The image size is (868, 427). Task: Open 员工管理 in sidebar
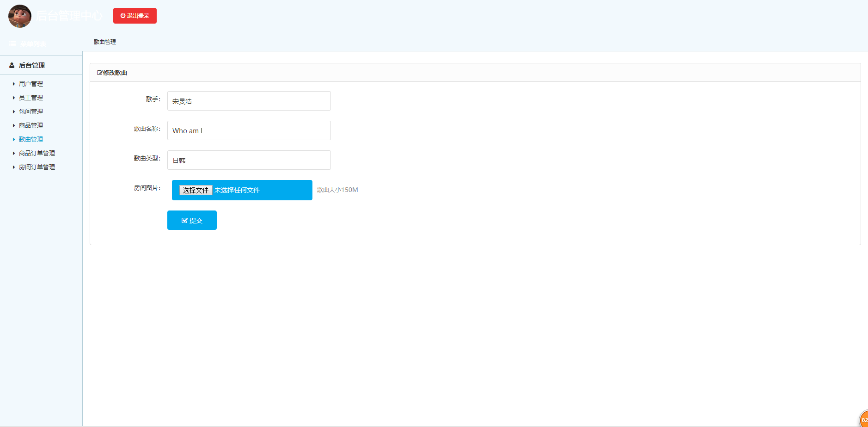point(31,98)
